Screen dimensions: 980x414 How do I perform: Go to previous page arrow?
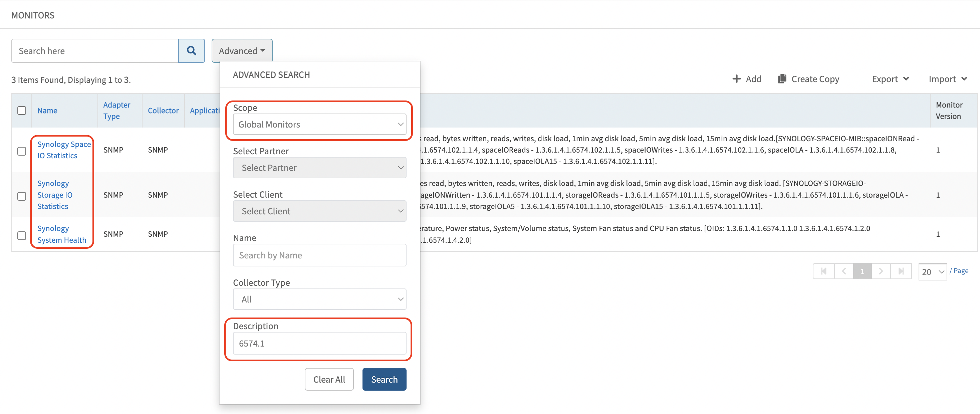pos(844,271)
